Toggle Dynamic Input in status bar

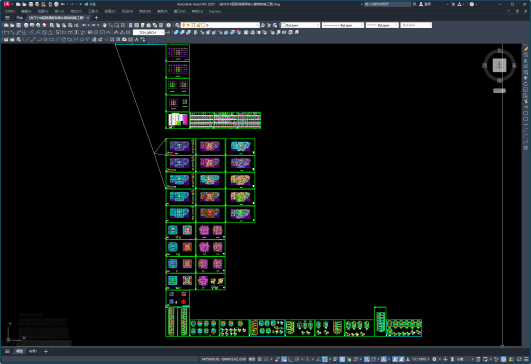coord(284,359)
